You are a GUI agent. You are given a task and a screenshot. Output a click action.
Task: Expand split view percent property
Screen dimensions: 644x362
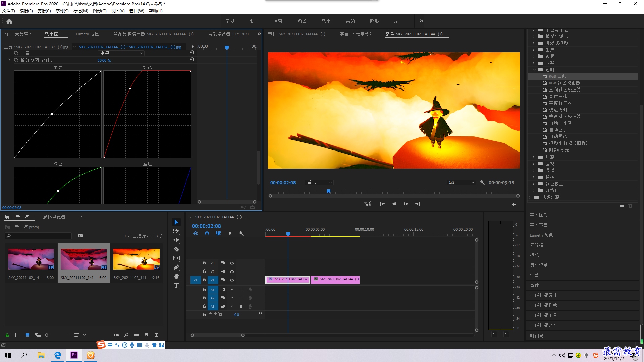click(9, 60)
